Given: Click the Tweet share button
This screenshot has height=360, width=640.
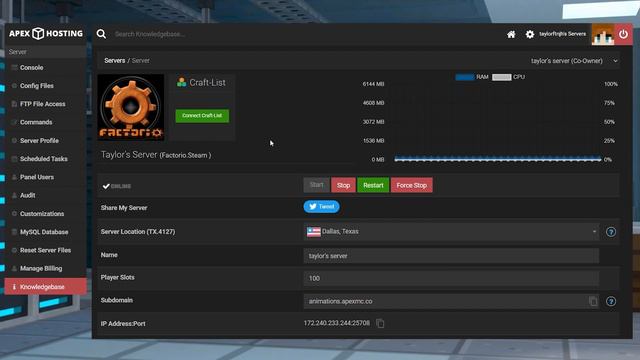Looking at the screenshot, I should [x=321, y=207].
